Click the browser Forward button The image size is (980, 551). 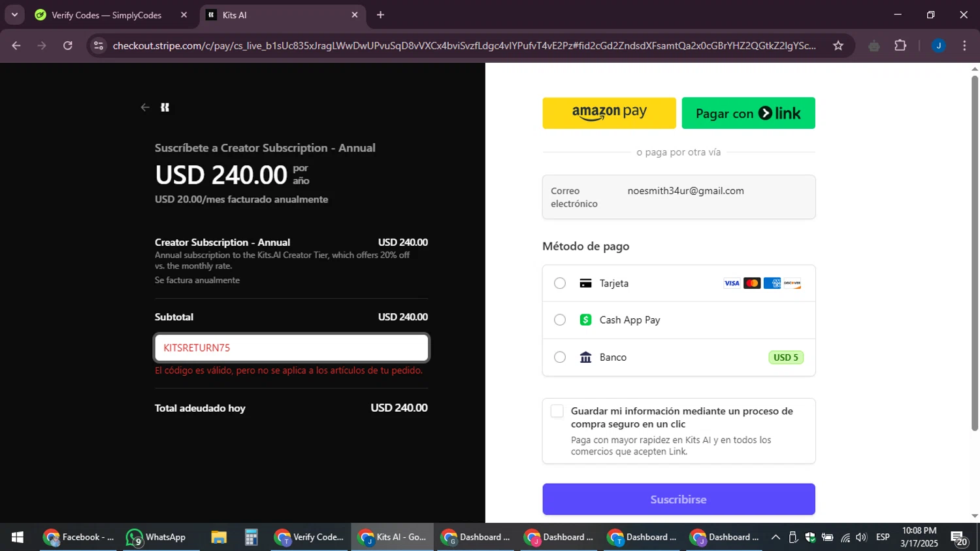42,46
